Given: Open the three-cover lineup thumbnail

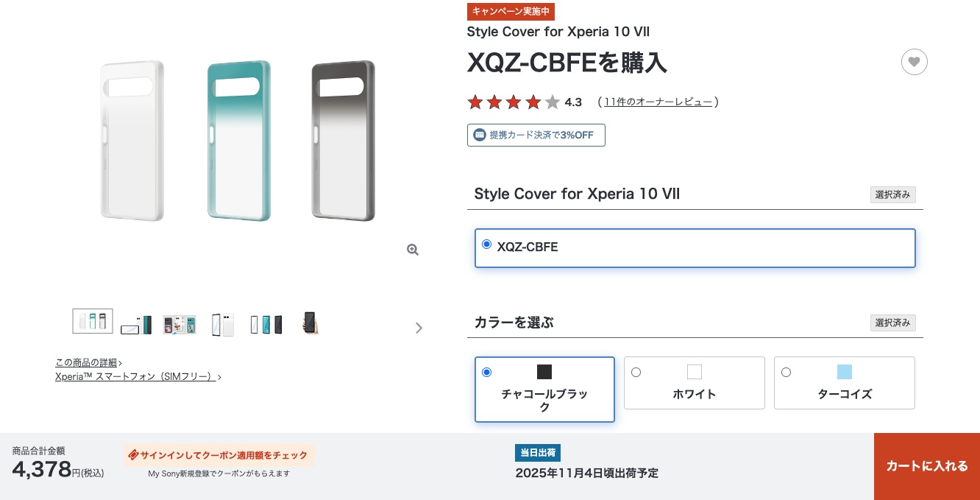Looking at the screenshot, I should point(93,321).
